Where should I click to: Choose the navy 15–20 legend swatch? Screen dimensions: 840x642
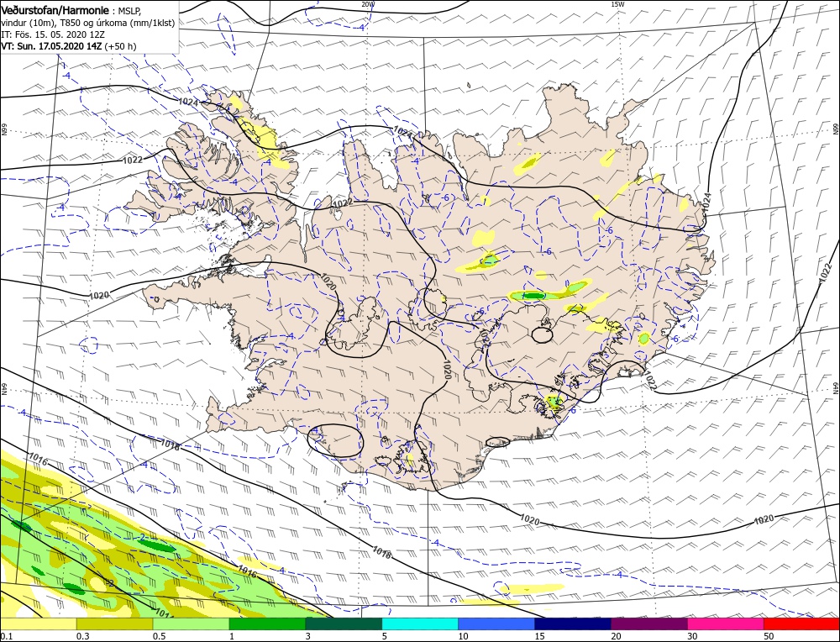(x=573, y=624)
